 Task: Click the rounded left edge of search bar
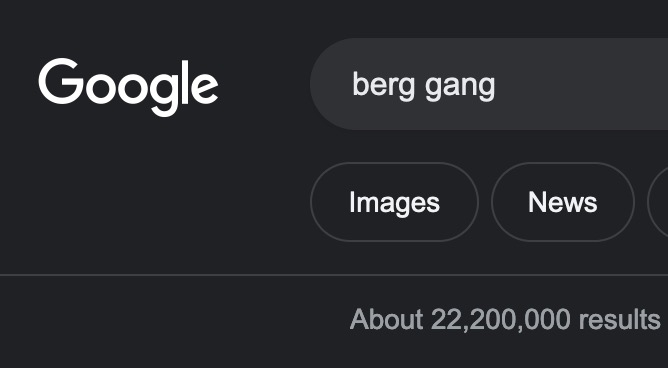(326, 84)
